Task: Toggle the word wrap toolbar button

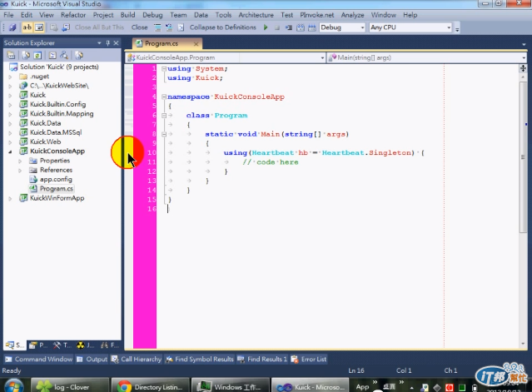Action: pos(39,27)
